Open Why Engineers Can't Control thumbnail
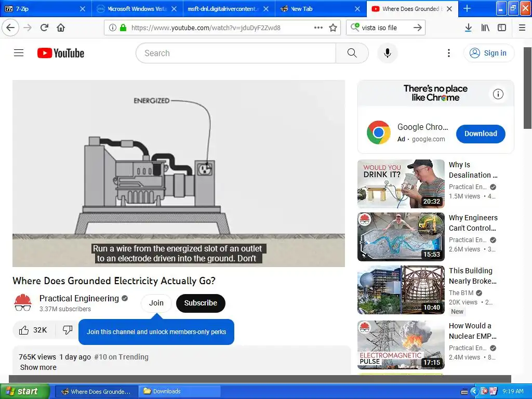Image resolution: width=532 pixels, height=399 pixels. click(401, 237)
